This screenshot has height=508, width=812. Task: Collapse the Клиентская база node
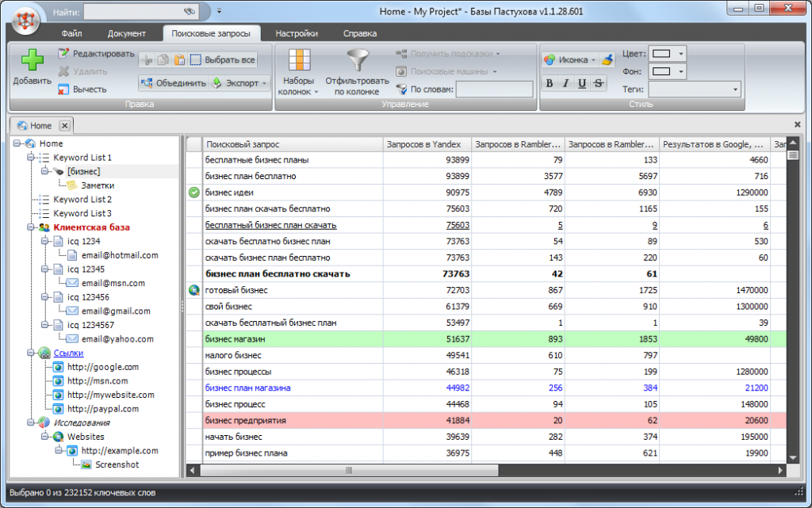click(31, 227)
